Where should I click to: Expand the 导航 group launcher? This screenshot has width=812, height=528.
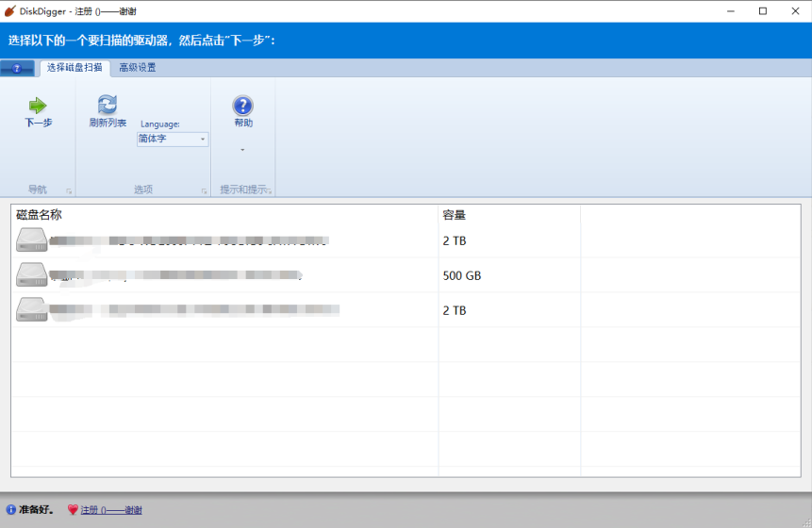(x=69, y=191)
